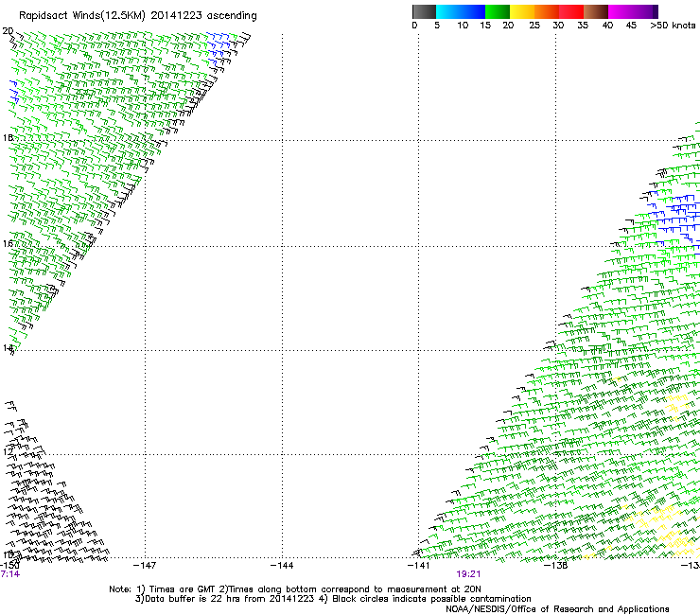Click 'Black circles indicate possible contamination' note

tap(431, 599)
